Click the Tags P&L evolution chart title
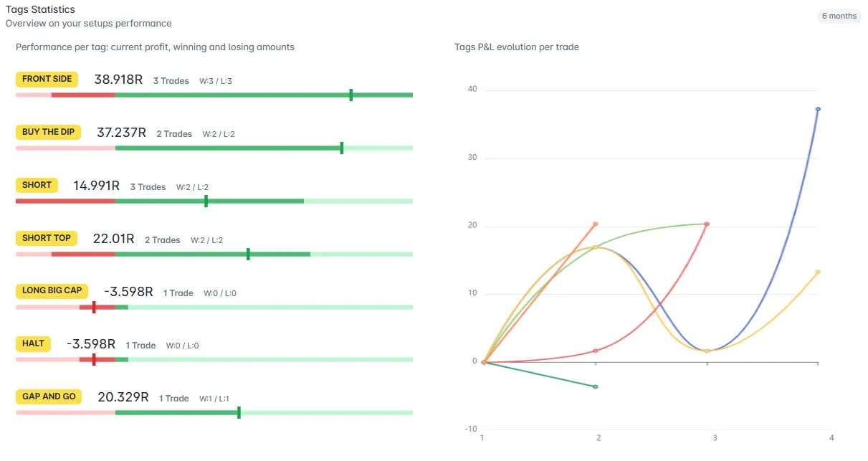This screenshot has width=868, height=461. point(517,47)
